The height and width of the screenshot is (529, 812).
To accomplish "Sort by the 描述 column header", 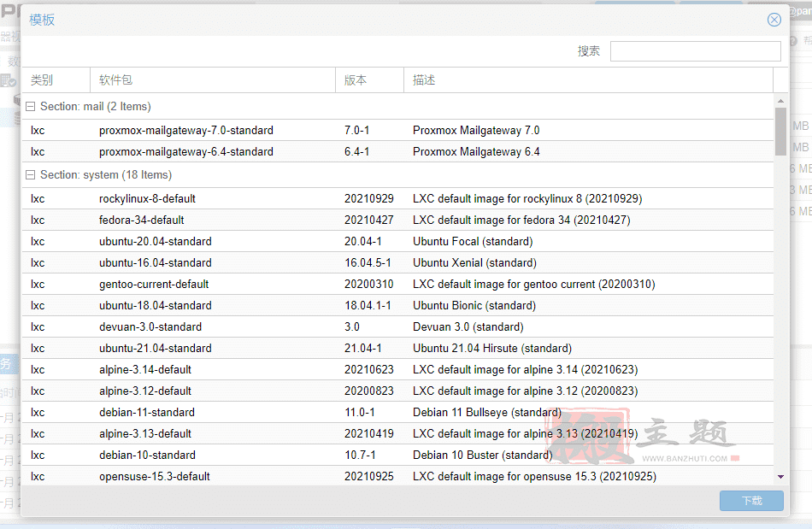I will tap(588, 80).
